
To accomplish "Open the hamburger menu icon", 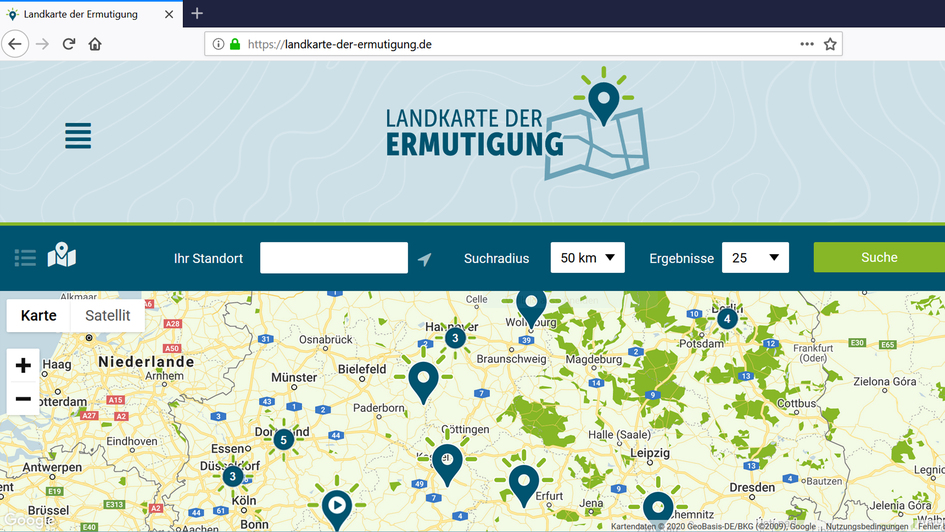I will coord(78,136).
